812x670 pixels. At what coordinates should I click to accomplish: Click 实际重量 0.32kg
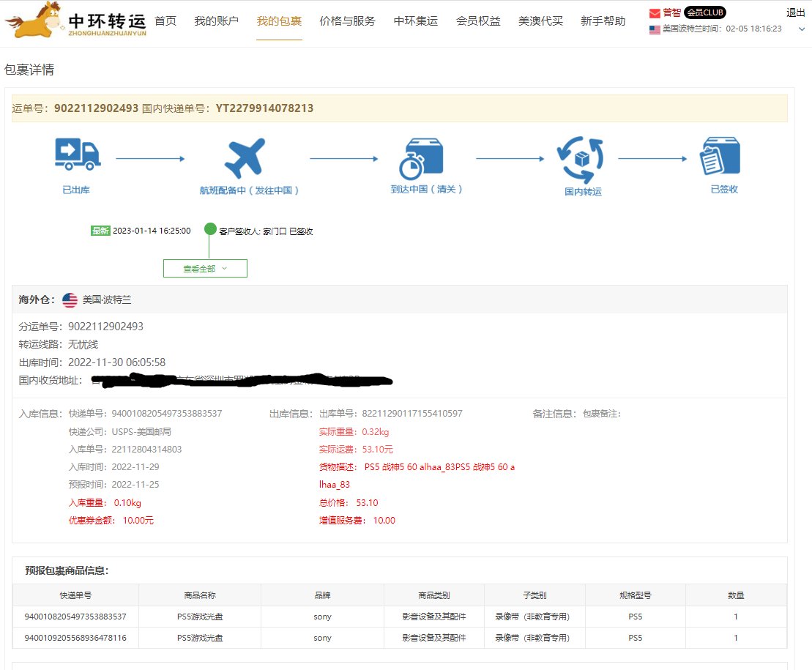(354, 431)
